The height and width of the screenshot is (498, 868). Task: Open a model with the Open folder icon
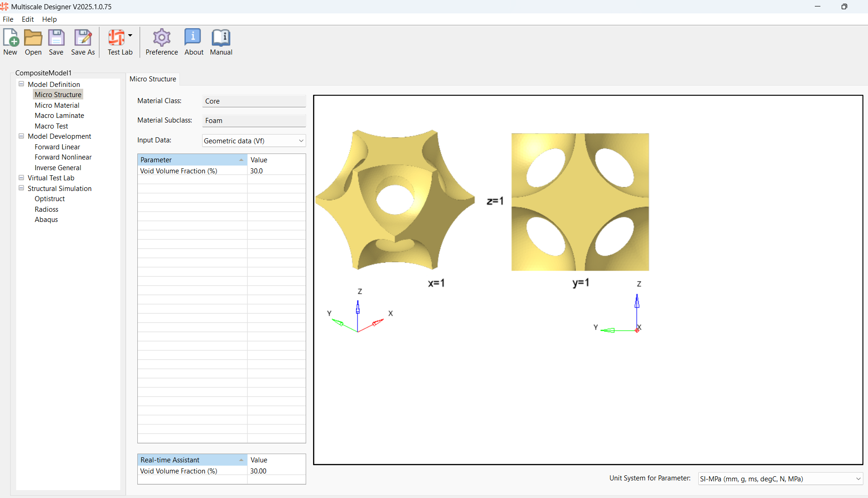click(33, 38)
